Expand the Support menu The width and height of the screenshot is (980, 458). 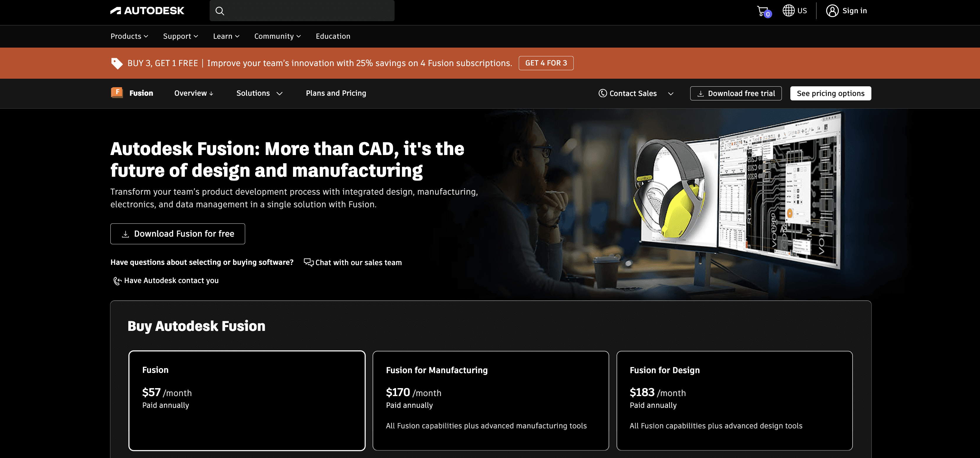181,36
